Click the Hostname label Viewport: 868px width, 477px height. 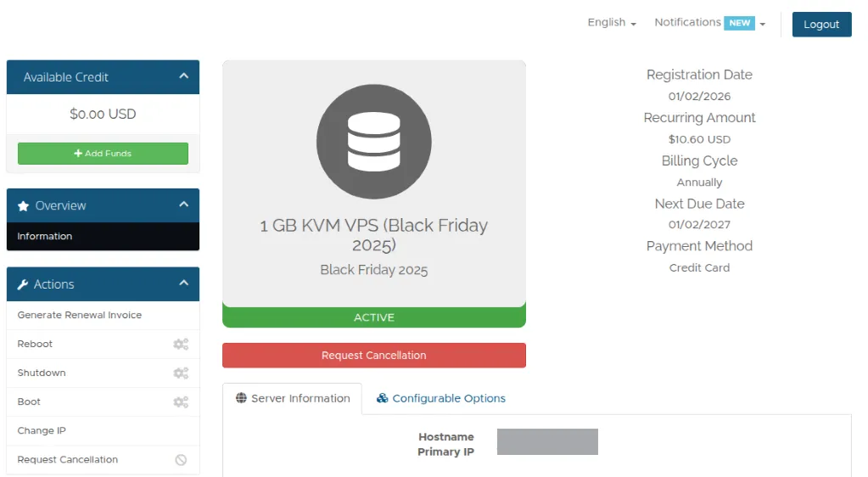445,437
